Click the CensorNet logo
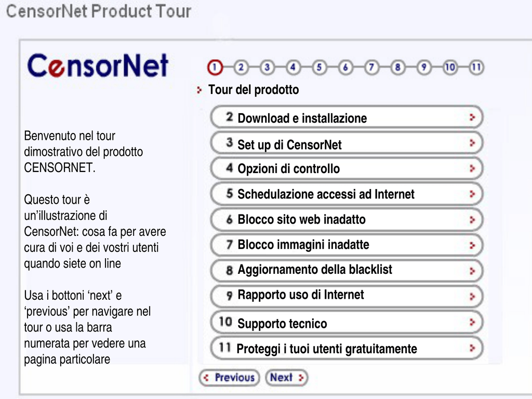532x399 pixels. [x=98, y=65]
